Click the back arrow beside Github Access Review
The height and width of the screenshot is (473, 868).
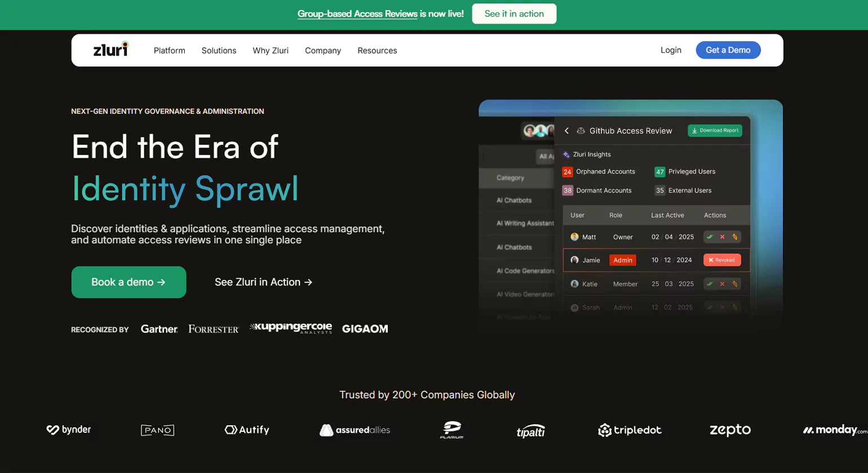566,131
